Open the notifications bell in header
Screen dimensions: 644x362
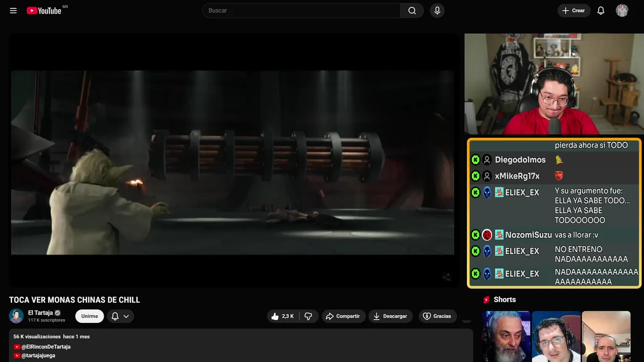point(601,11)
